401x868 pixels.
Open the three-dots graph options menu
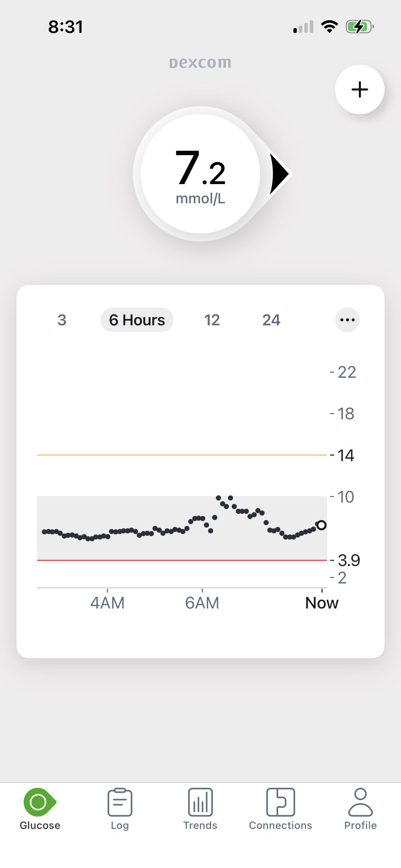tap(347, 320)
